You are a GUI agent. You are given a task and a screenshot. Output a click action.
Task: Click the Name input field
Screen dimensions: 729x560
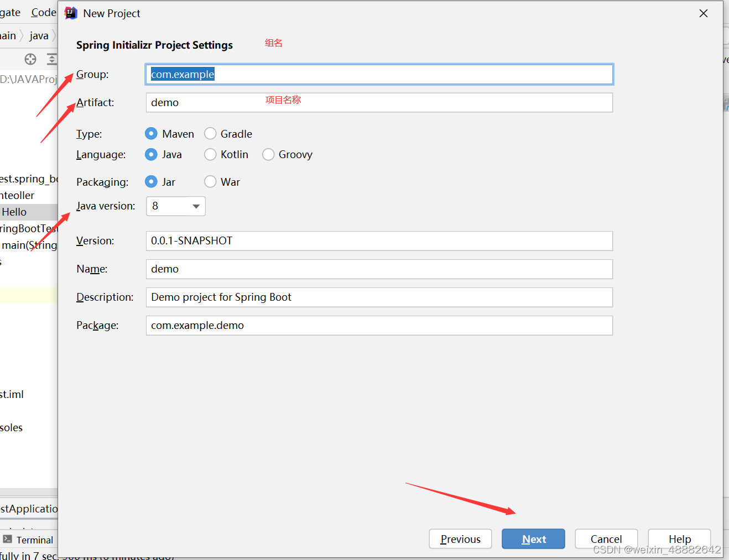tap(379, 269)
